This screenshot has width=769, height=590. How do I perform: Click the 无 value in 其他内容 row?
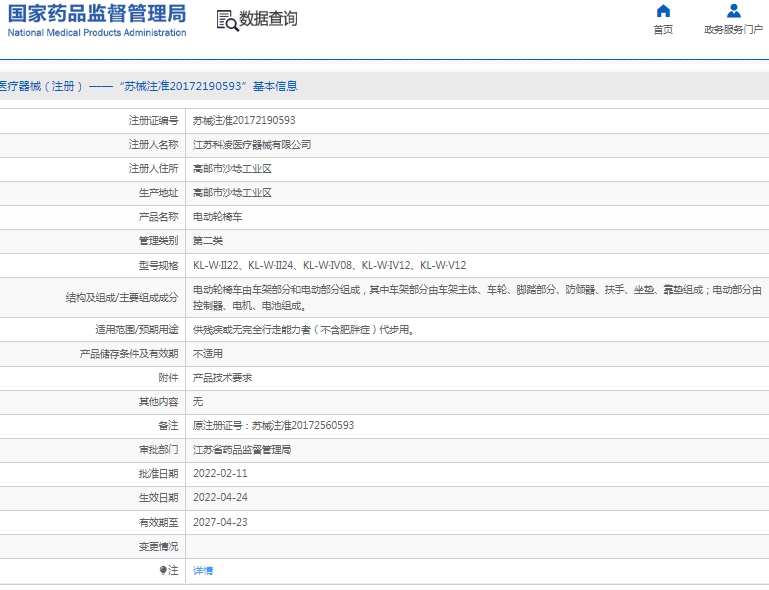point(198,402)
